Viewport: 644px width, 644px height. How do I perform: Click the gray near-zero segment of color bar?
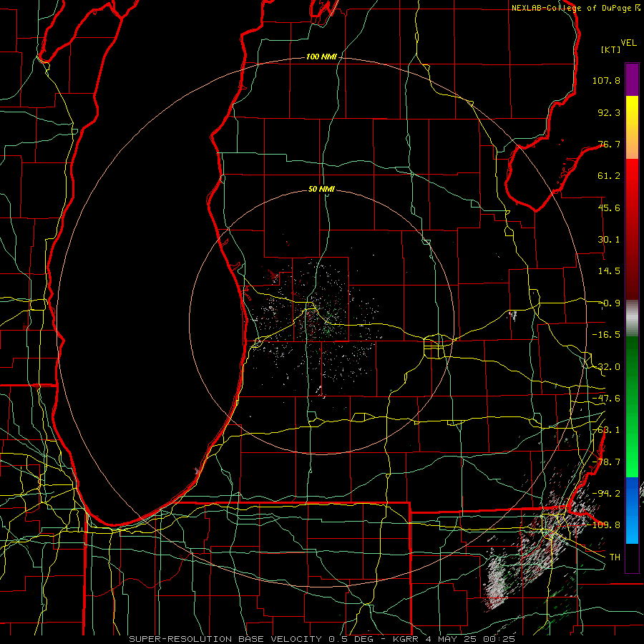click(x=632, y=318)
